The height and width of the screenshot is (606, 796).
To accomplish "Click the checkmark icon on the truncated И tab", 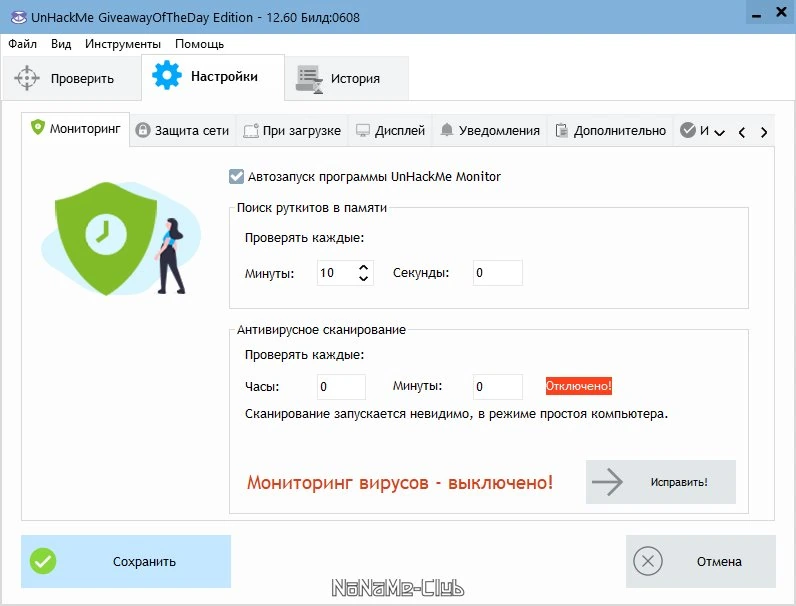I will (688, 130).
